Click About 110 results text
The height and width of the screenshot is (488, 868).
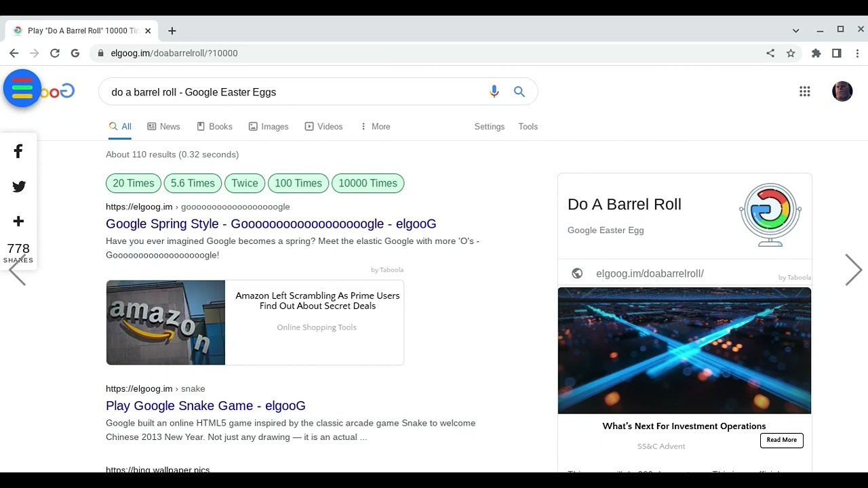pyautogui.click(x=172, y=155)
